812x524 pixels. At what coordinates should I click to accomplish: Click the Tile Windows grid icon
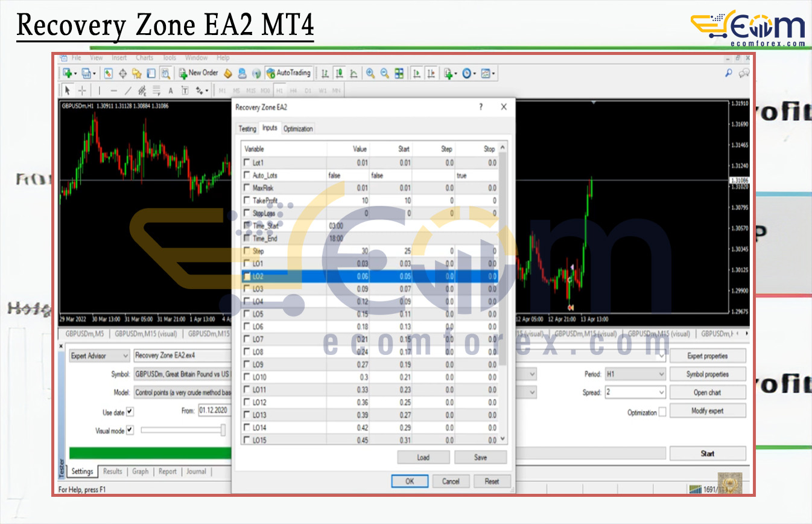[399, 73]
